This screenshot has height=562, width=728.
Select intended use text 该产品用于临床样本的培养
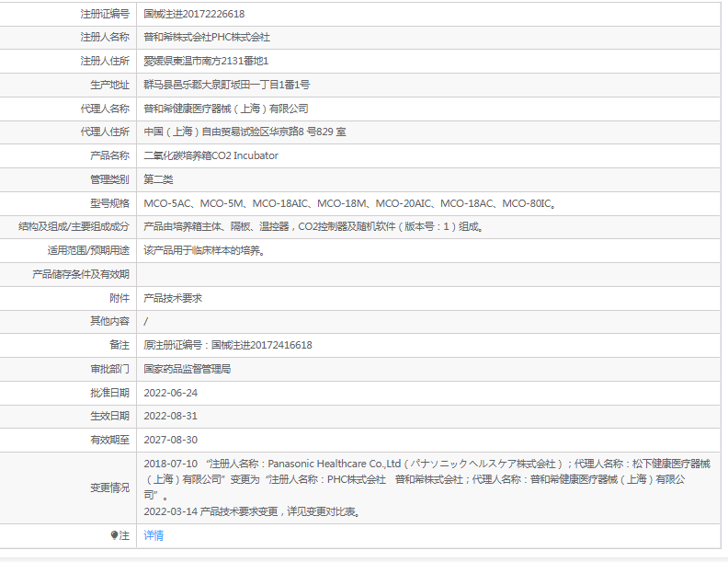click(204, 251)
